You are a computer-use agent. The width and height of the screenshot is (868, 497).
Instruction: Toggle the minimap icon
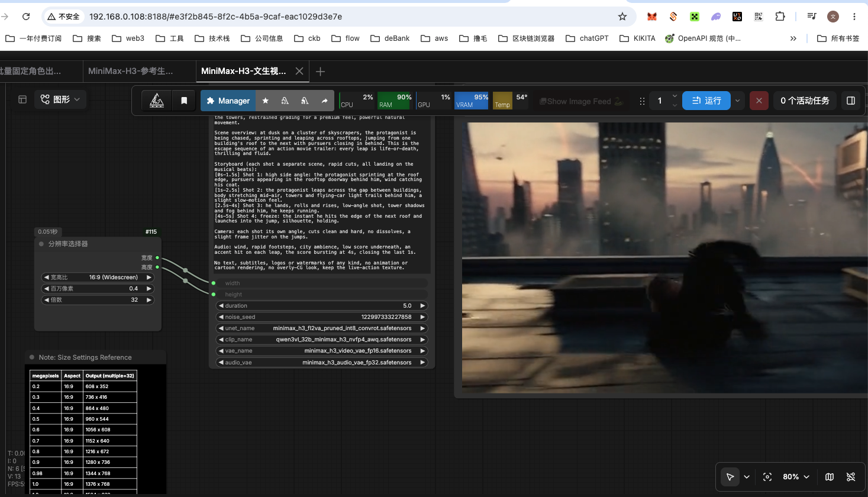coord(830,477)
